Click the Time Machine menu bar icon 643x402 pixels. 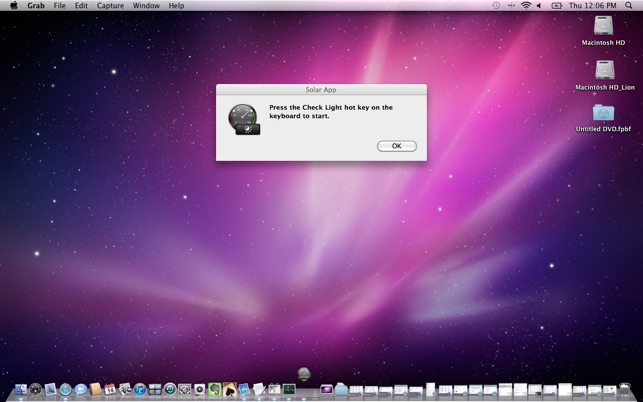tap(496, 6)
